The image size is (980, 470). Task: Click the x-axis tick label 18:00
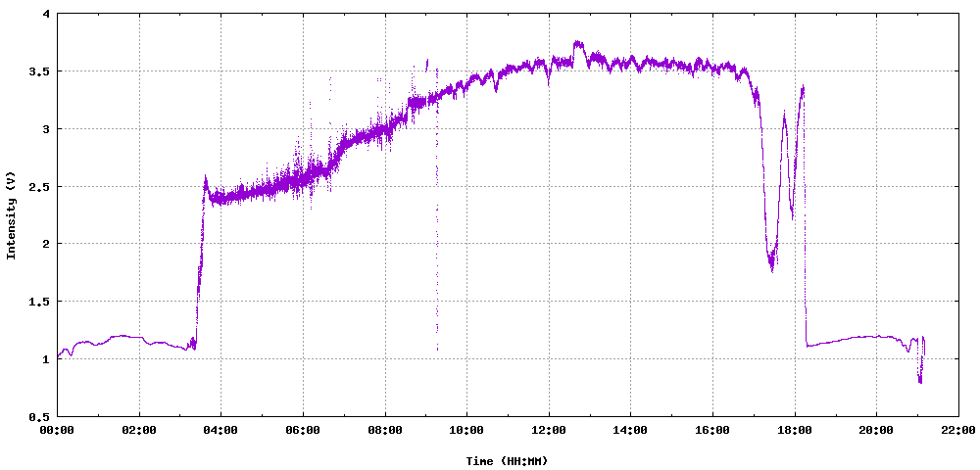(795, 431)
